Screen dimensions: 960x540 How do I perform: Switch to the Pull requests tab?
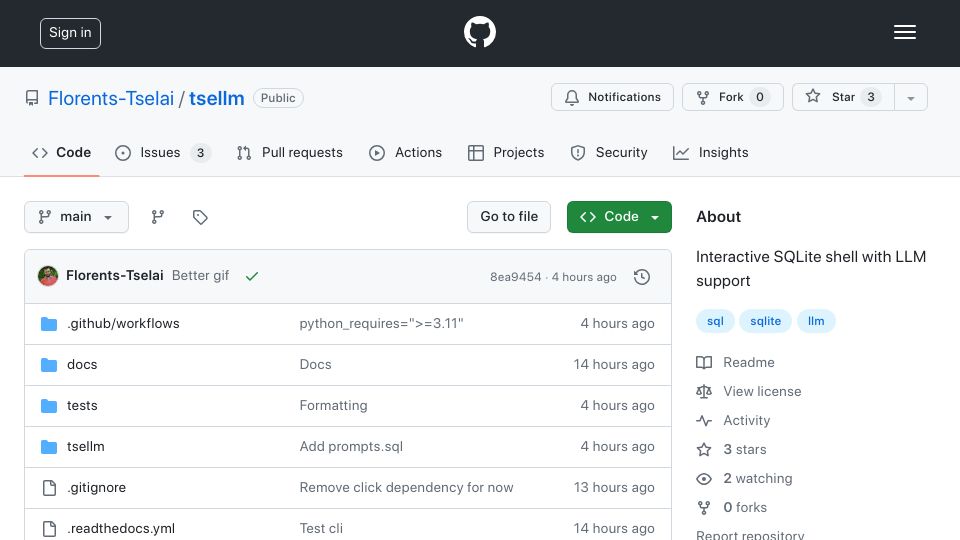(x=290, y=152)
